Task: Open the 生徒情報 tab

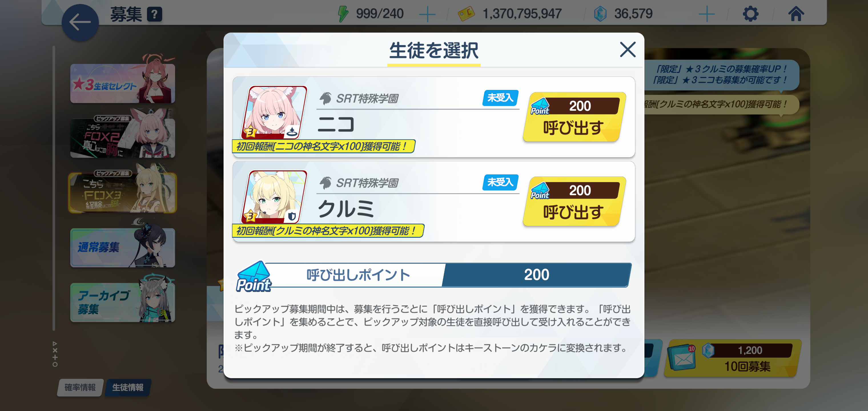Action: click(128, 387)
